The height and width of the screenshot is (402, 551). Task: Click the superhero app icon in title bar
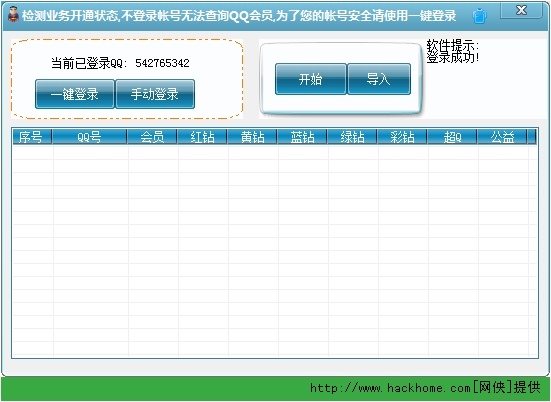pos(13,15)
